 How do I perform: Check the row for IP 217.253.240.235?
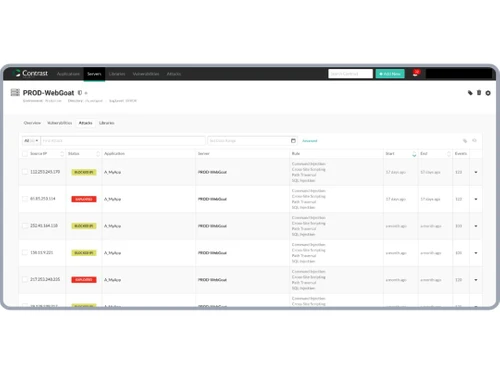(x=25, y=280)
